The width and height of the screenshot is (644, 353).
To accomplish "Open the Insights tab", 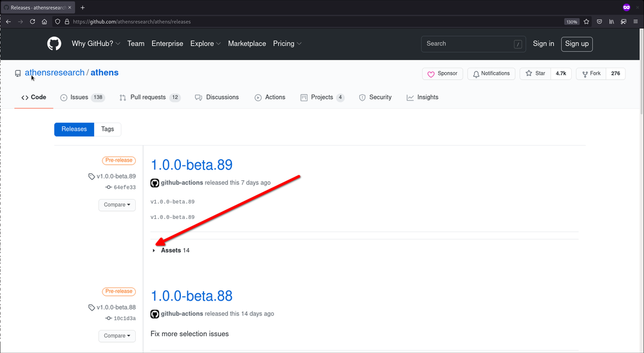I will 422,97.
